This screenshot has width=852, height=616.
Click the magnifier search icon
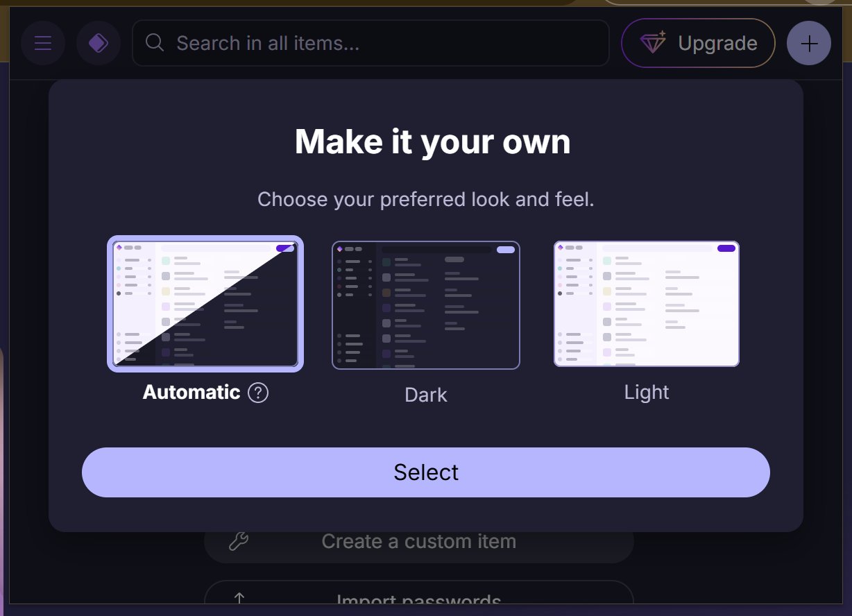click(155, 43)
